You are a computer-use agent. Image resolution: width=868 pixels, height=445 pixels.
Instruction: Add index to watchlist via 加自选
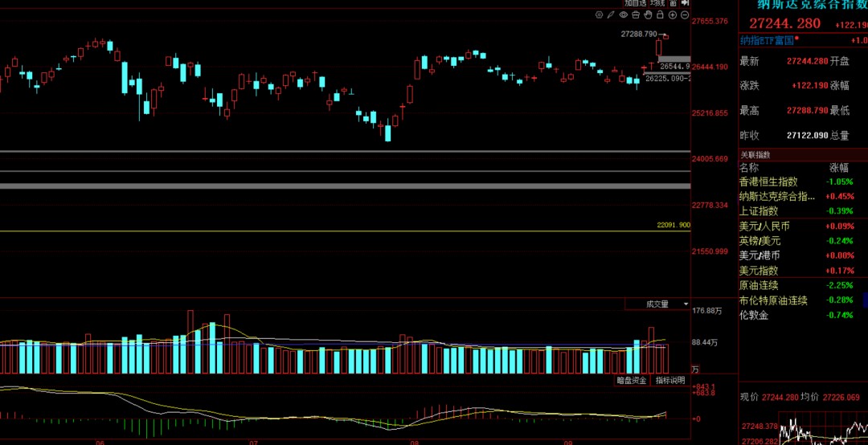[635, 2]
